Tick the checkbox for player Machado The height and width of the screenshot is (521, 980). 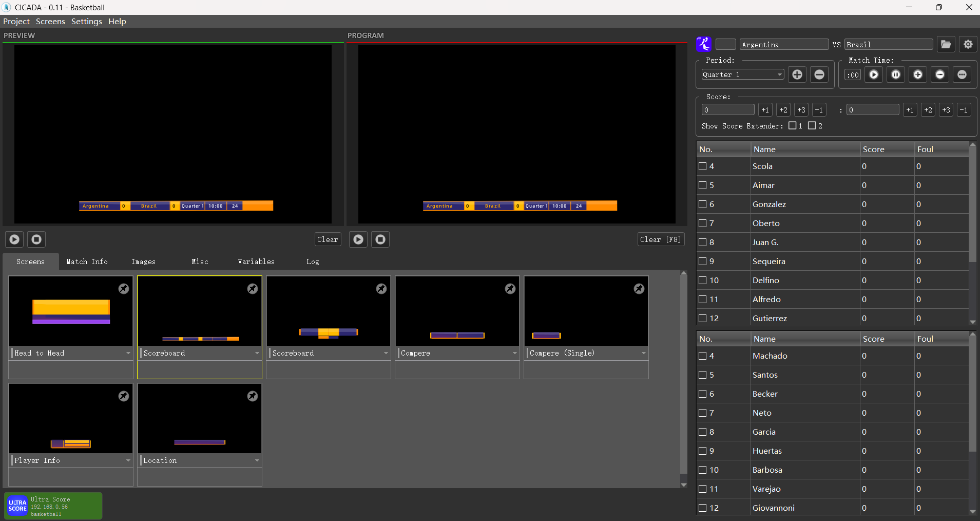(703, 356)
